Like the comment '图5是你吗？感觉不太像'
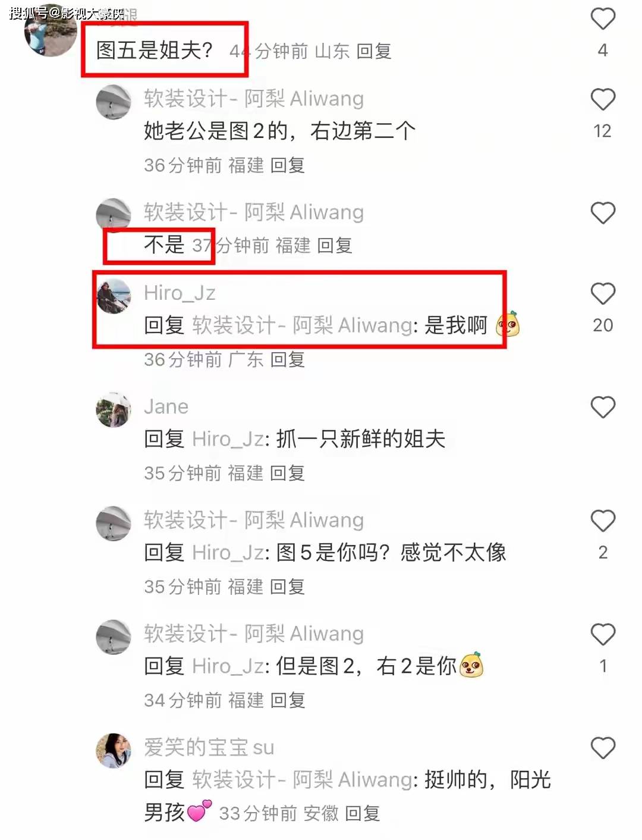The height and width of the screenshot is (840, 642). pyautogui.click(x=602, y=521)
